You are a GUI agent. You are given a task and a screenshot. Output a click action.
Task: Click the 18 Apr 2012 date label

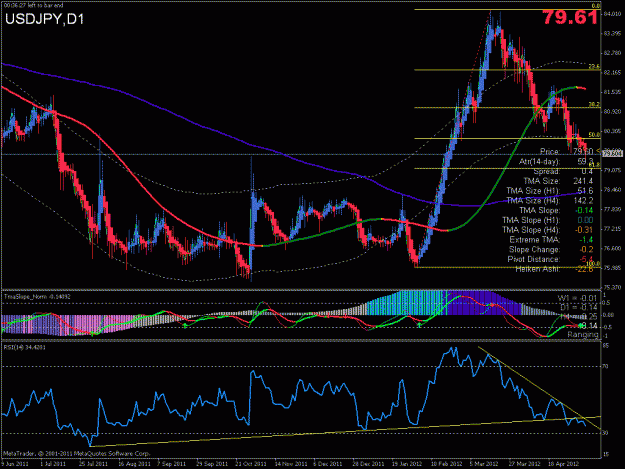pos(563,464)
